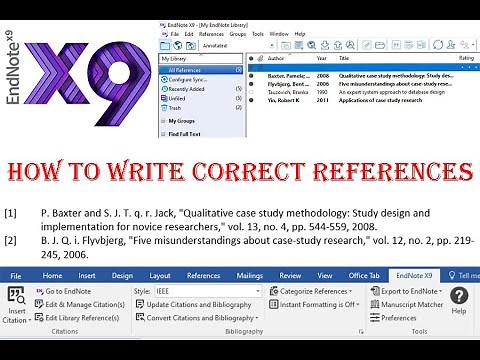The width and height of the screenshot is (480, 360).
Task: Select 'Applications of case study research' row
Action: click(x=363, y=100)
